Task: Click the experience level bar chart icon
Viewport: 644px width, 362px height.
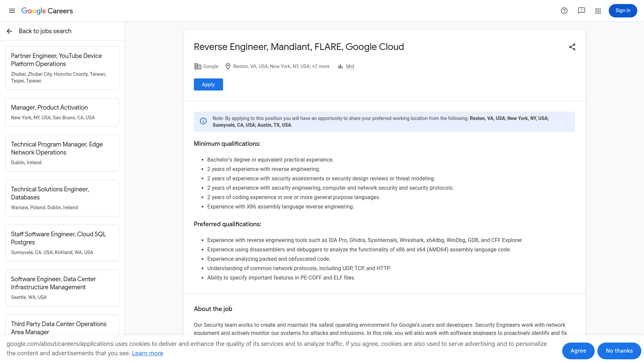Action: pos(340,66)
